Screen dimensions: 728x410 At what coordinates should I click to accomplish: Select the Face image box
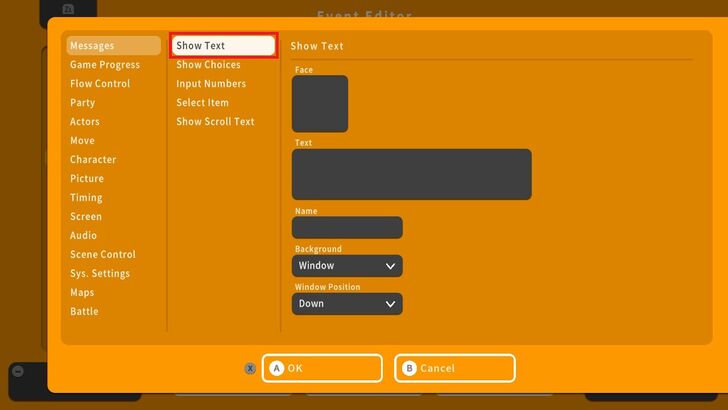pos(320,104)
